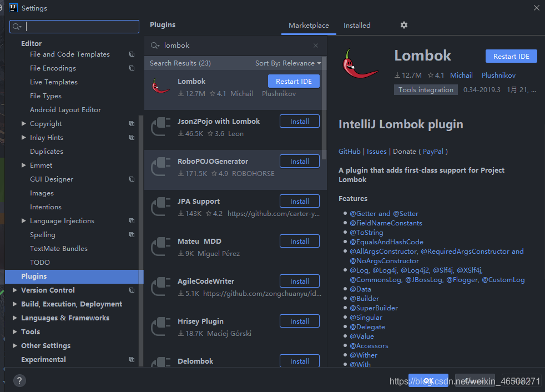Open the Issues link in description

pos(376,152)
